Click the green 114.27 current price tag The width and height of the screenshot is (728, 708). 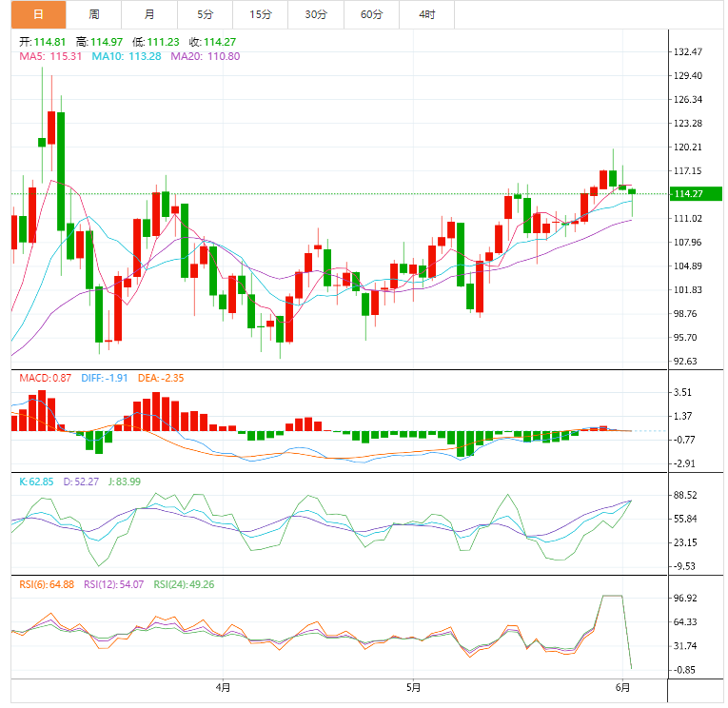click(x=696, y=193)
